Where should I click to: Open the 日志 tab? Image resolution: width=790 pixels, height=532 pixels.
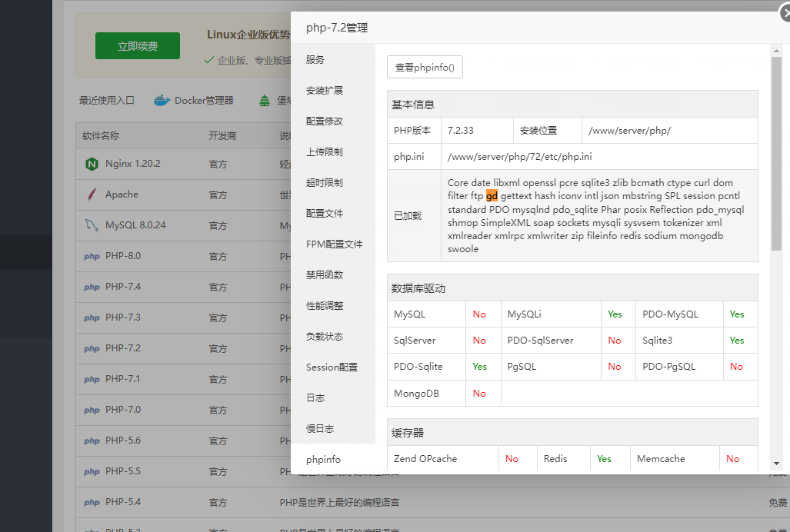333,397
